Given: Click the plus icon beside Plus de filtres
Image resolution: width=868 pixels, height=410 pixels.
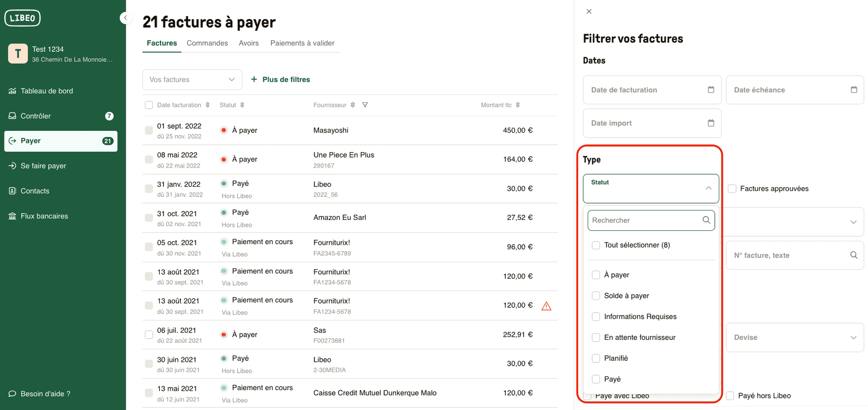Looking at the screenshot, I should pyautogui.click(x=254, y=79).
